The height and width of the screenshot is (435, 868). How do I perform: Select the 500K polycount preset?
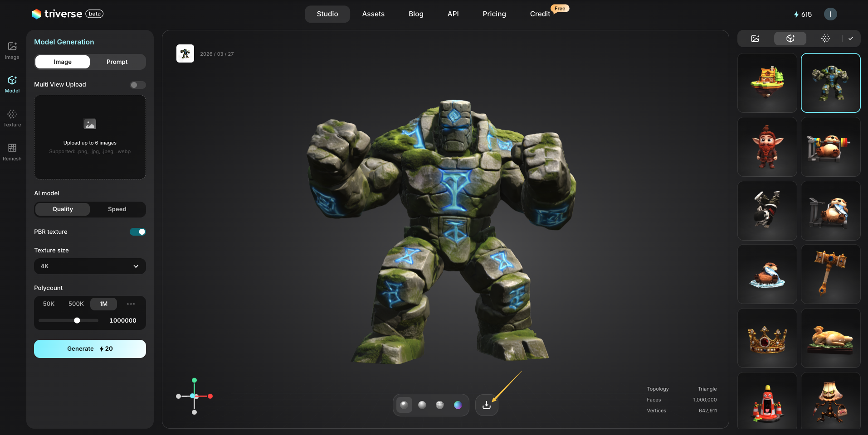point(76,304)
